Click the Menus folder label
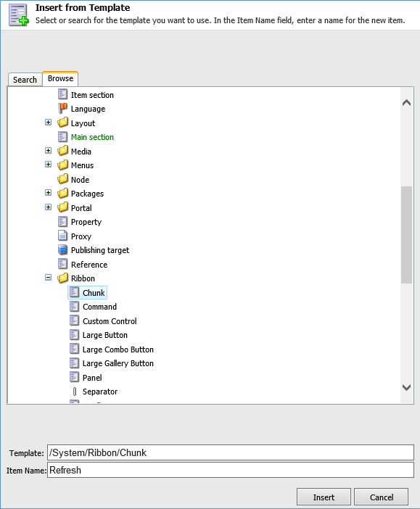The width and height of the screenshot is (420, 509). [82, 165]
